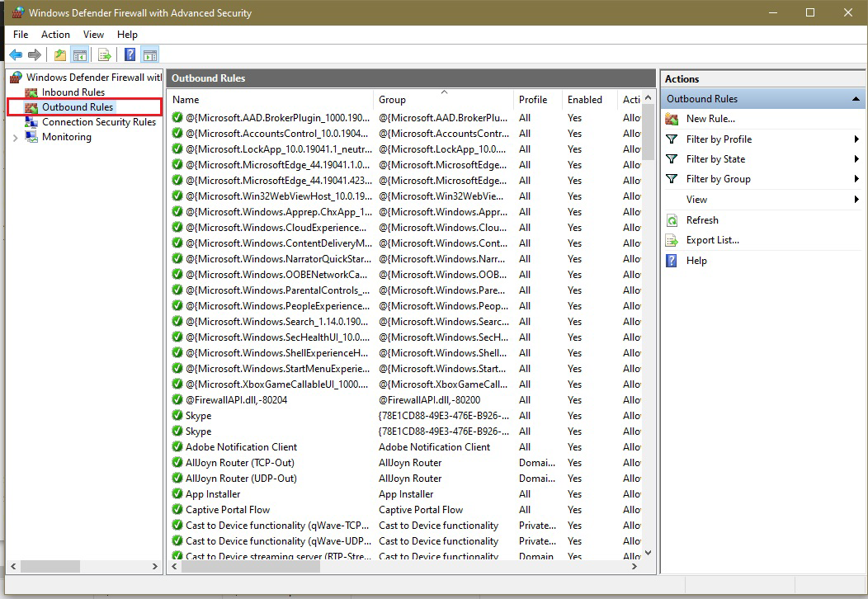The height and width of the screenshot is (599, 868).
Task: Open the File menu
Action: click(x=21, y=35)
